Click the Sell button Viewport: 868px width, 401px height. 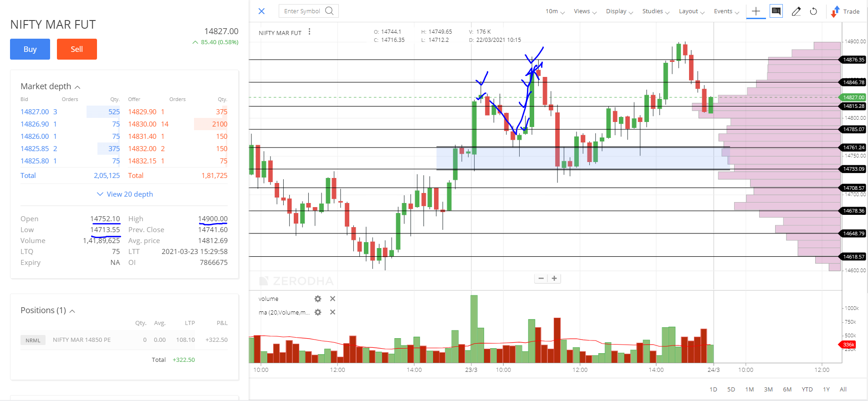(x=77, y=49)
